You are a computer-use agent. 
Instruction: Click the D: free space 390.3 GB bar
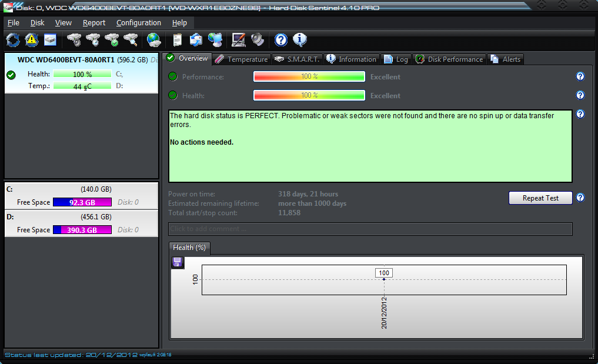click(x=82, y=230)
